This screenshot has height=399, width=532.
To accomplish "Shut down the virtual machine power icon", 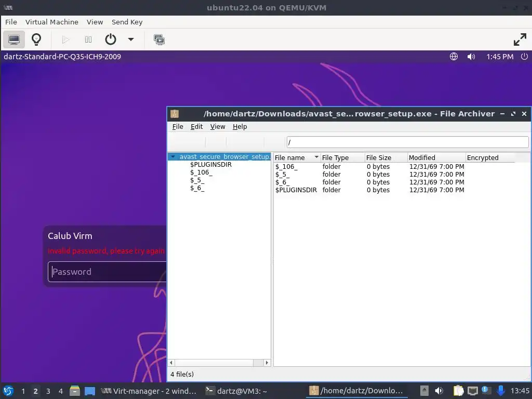I will tap(111, 39).
